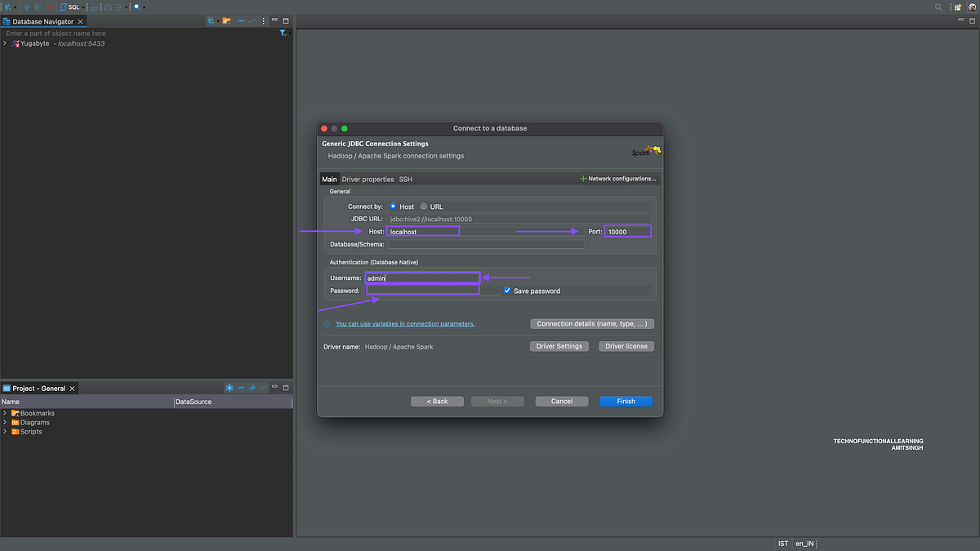Create a new folder in Database Navigator

coord(227,20)
